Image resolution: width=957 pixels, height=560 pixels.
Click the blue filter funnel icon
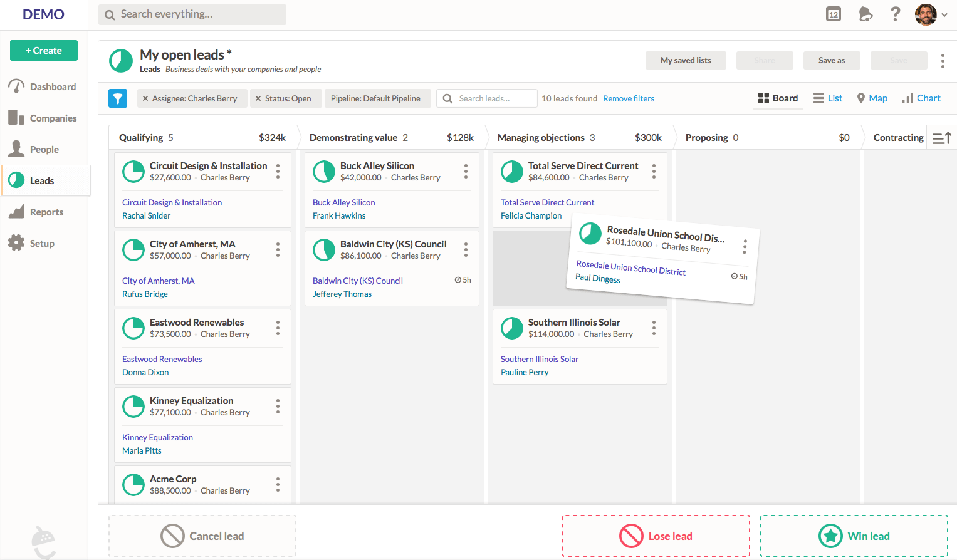pyautogui.click(x=118, y=98)
